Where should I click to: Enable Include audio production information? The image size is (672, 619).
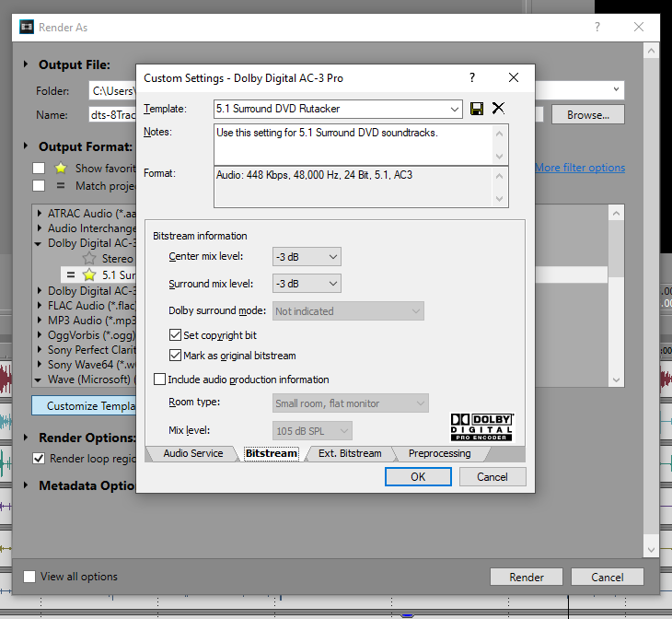click(x=159, y=380)
